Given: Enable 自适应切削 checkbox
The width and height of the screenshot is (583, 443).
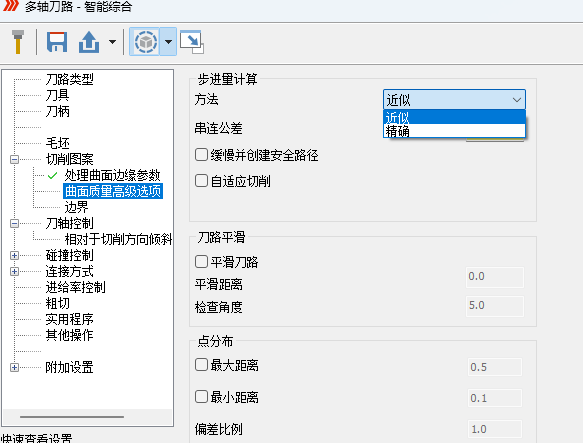Looking at the screenshot, I should click(x=201, y=181).
